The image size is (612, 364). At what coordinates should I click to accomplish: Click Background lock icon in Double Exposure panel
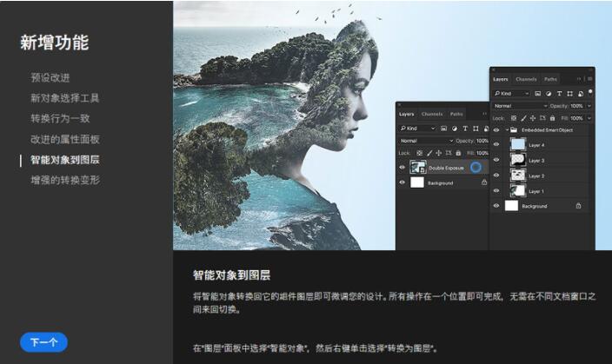(484, 182)
